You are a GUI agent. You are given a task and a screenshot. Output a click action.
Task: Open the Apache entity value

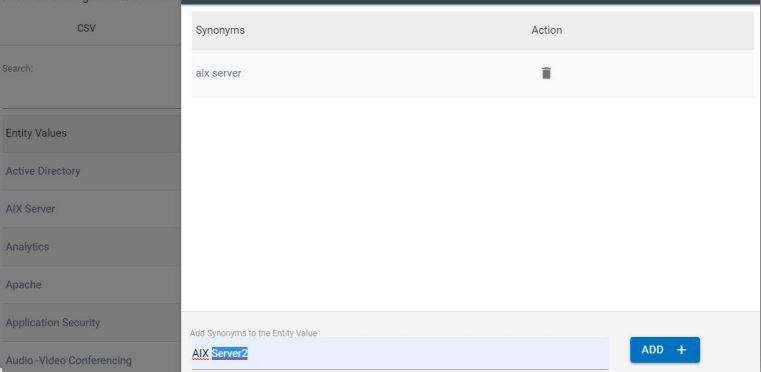tap(91, 285)
